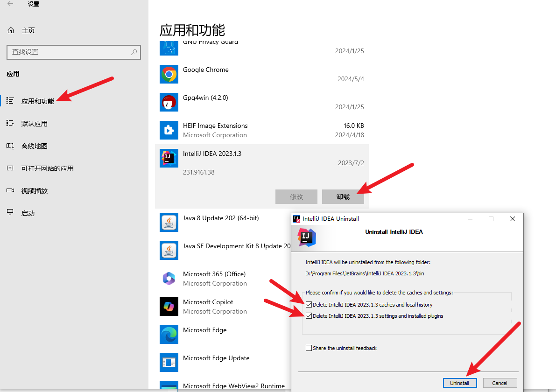The height and width of the screenshot is (392, 556).
Task: Click the install folder path text
Action: click(x=365, y=273)
